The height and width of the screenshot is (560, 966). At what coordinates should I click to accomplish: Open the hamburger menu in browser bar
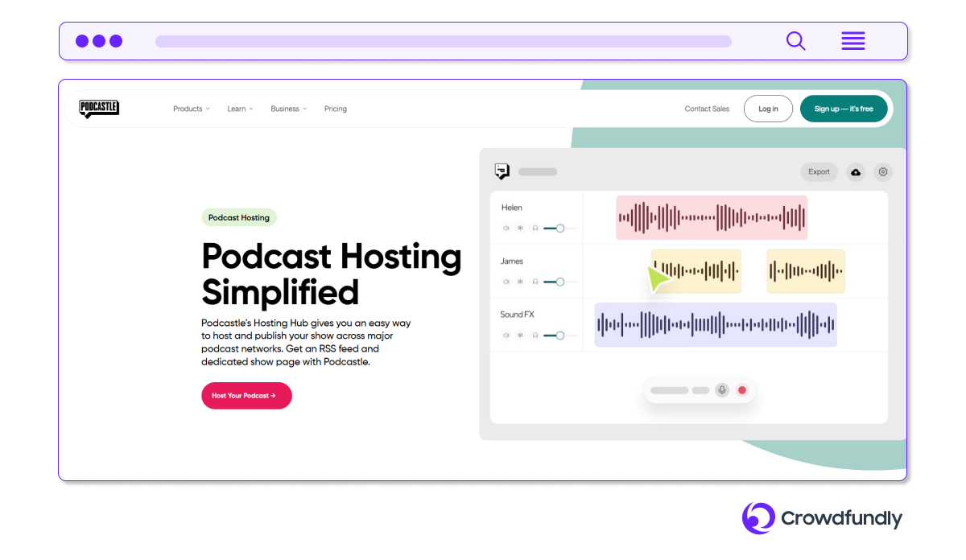click(x=853, y=41)
